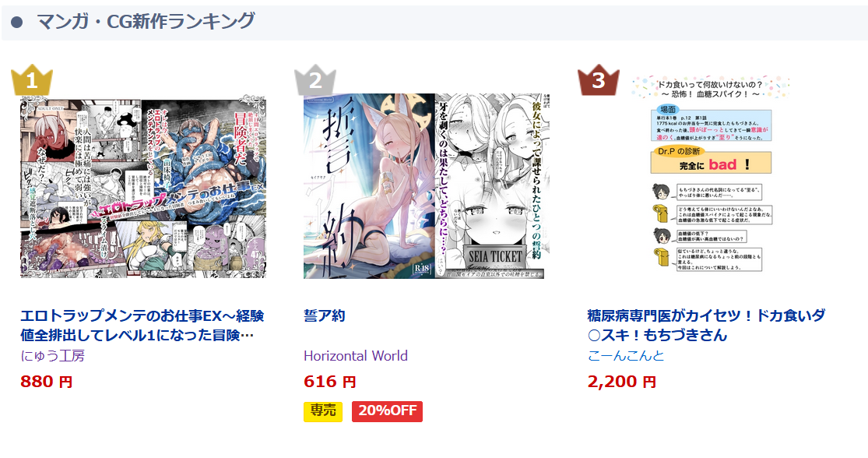Open the third-ranked ドカ食い thumbnail image
868x458 pixels.
pos(711,174)
